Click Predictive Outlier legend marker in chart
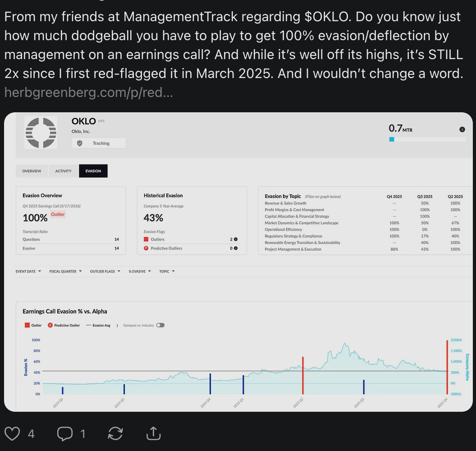Screen dimensions: 476x451 [x=50, y=325]
